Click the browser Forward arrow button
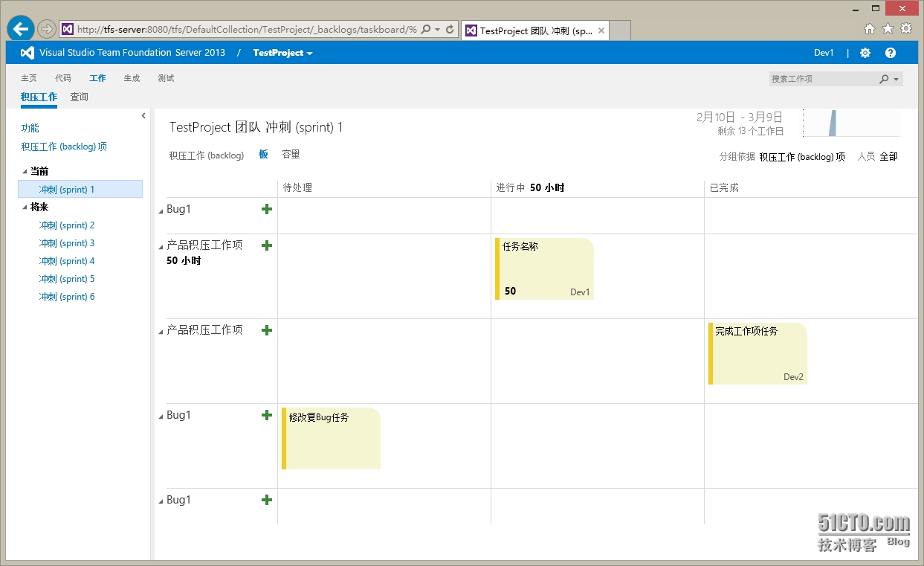The image size is (924, 566). [x=47, y=30]
